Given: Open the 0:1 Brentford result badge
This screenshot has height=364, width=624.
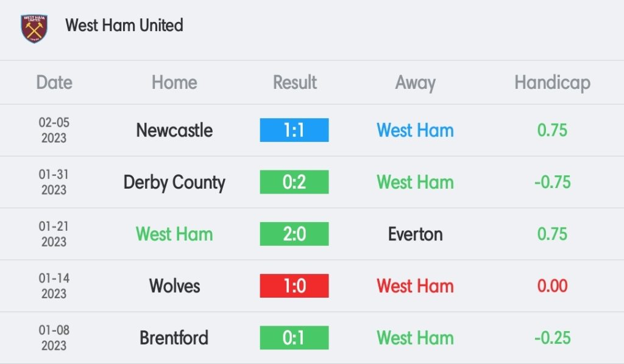Looking at the screenshot, I should [x=294, y=338].
